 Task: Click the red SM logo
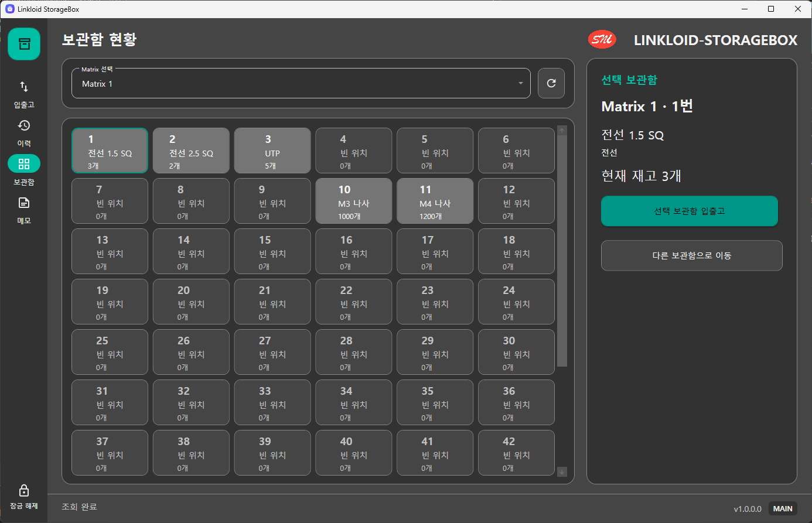(x=602, y=39)
